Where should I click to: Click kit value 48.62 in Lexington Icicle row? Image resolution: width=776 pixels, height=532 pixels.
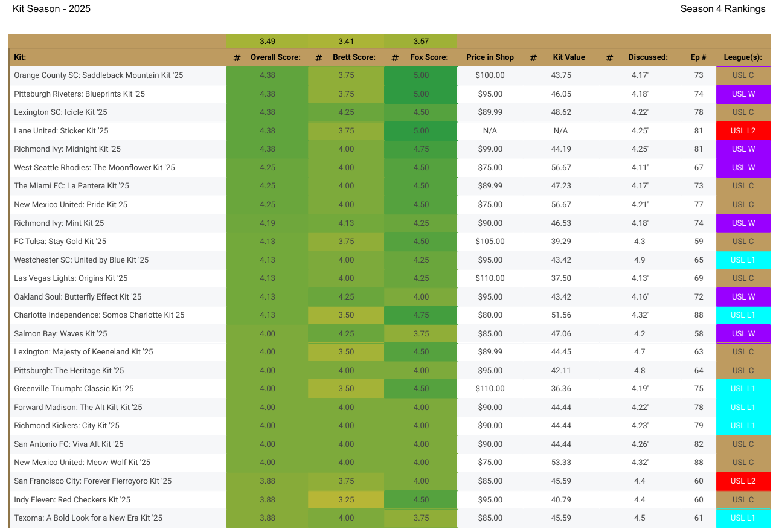(562, 112)
